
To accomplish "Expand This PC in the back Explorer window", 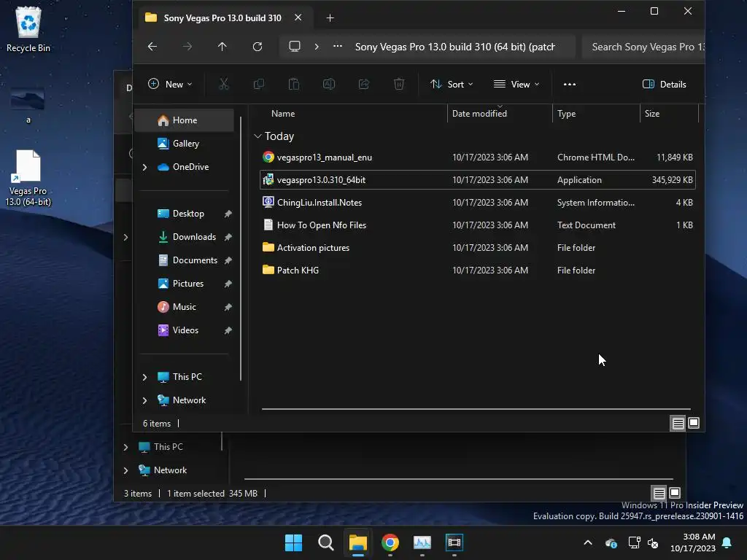I will (125, 447).
